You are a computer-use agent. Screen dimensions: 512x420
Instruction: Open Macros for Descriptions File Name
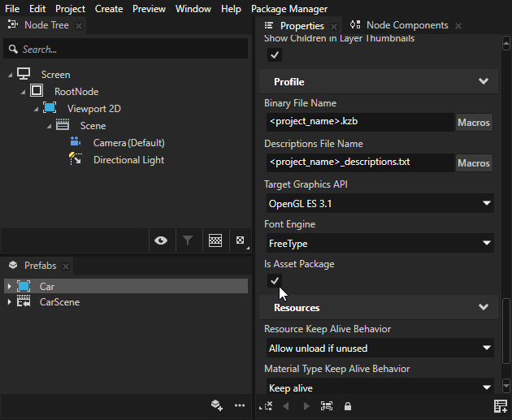coord(474,162)
